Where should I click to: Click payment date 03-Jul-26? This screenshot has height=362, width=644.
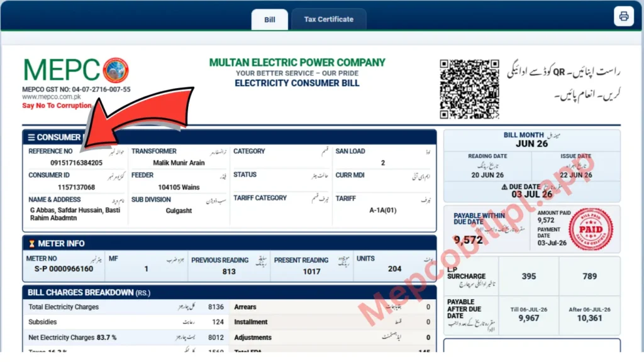coord(552,243)
